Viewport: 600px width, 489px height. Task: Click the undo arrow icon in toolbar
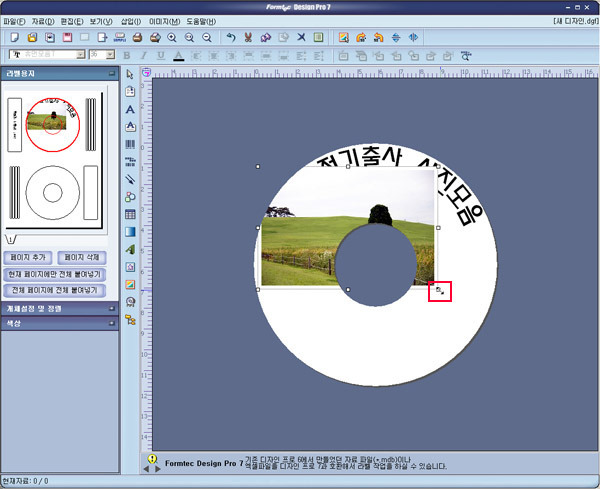231,37
